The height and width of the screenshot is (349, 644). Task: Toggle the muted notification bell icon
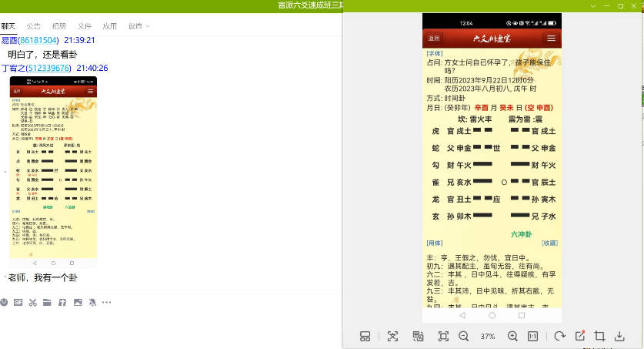pyautogui.click(x=92, y=302)
